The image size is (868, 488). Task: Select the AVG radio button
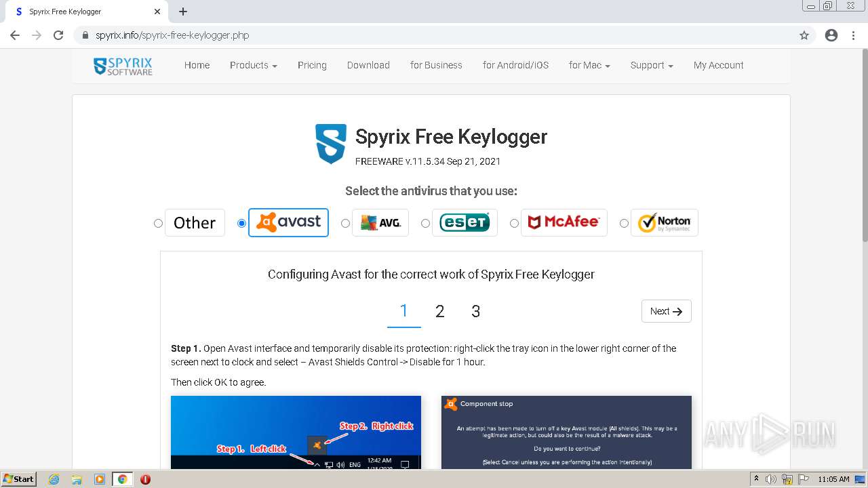(345, 223)
